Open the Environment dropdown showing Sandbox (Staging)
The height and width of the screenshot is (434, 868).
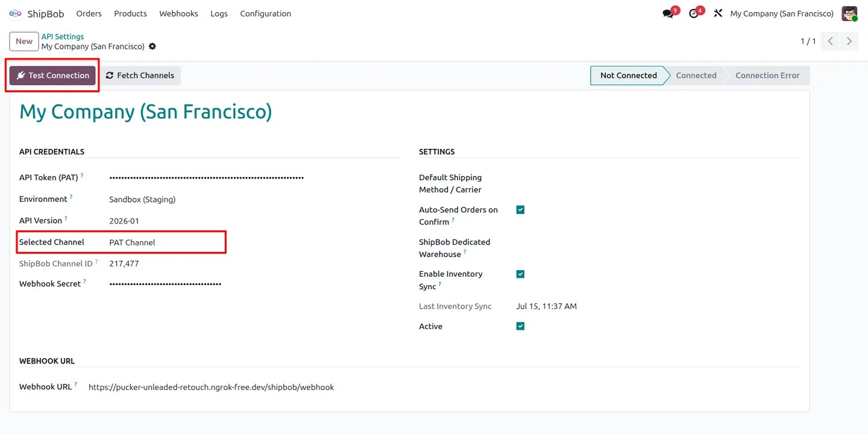point(254,199)
